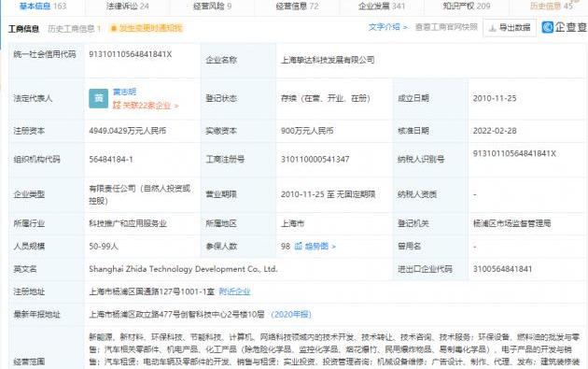Select import-export code 3100564841841
588x369 pixels.
click(x=502, y=269)
